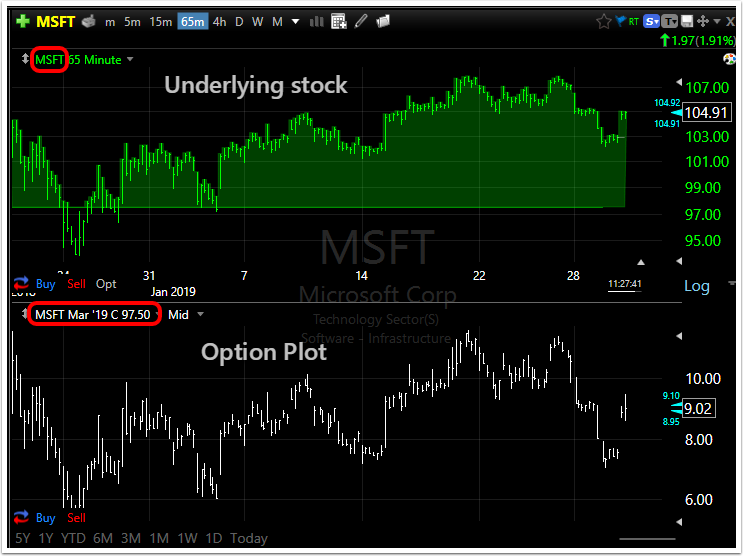Click the resize arrows beside option label
The height and width of the screenshot is (556, 743).
click(24, 313)
